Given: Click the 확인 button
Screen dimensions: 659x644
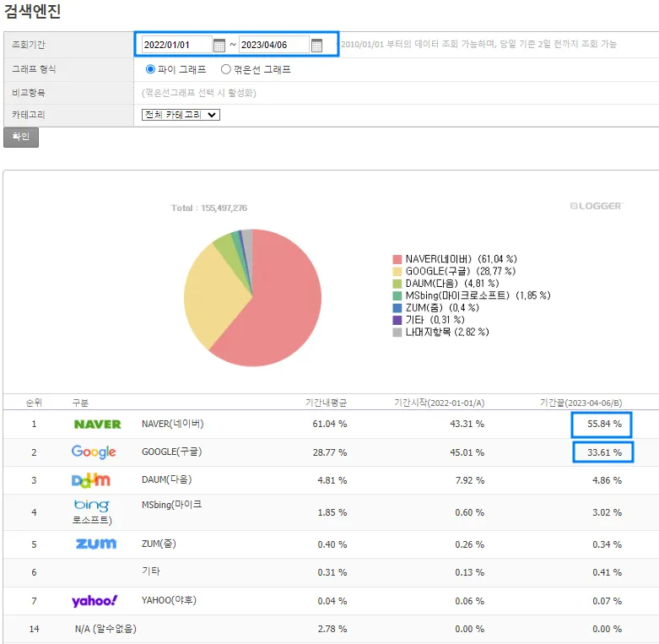Looking at the screenshot, I should [21, 137].
